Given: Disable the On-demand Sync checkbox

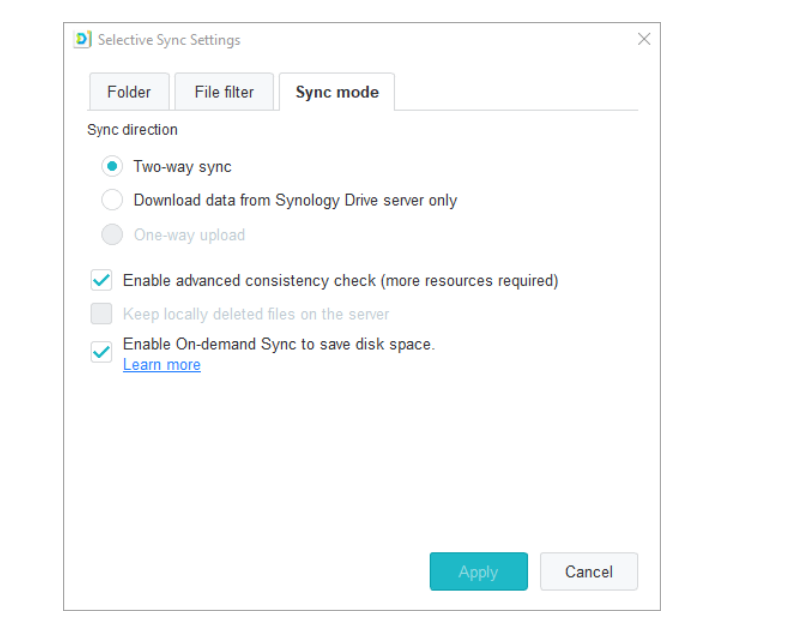Looking at the screenshot, I should coord(101,351).
